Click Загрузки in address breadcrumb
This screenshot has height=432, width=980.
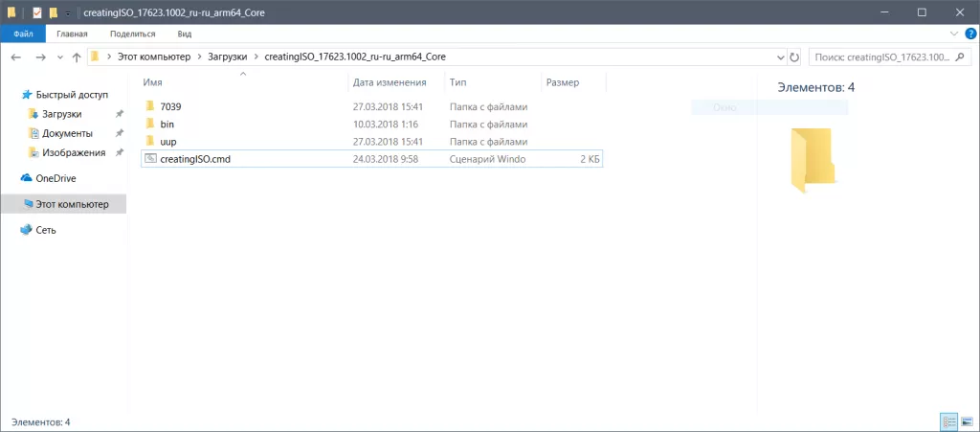[228, 57]
